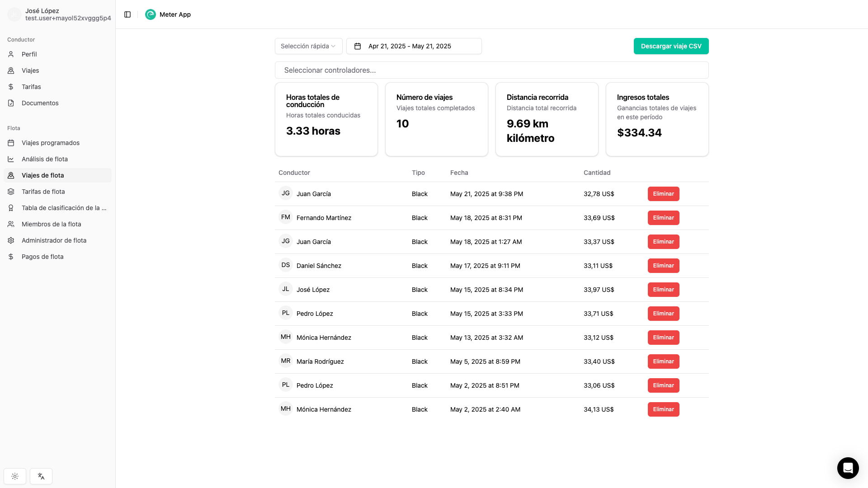The height and width of the screenshot is (488, 868).
Task: Expand the Selección rápida dropdown
Action: [x=308, y=46]
